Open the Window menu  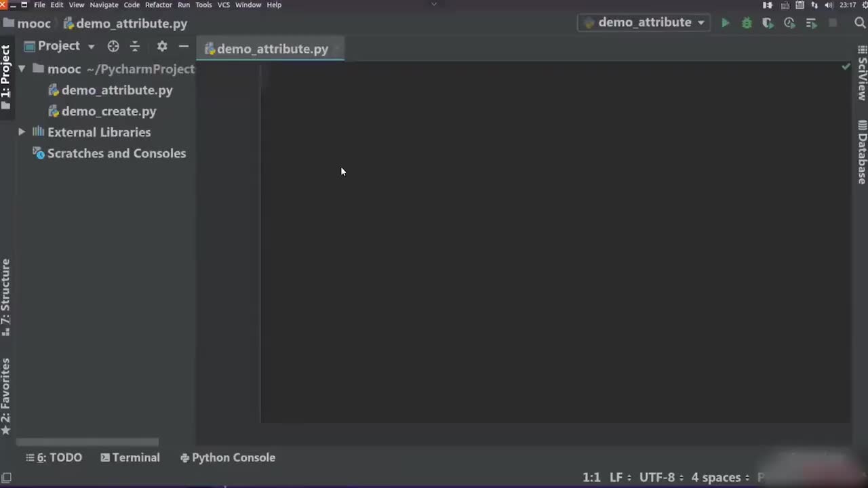248,5
